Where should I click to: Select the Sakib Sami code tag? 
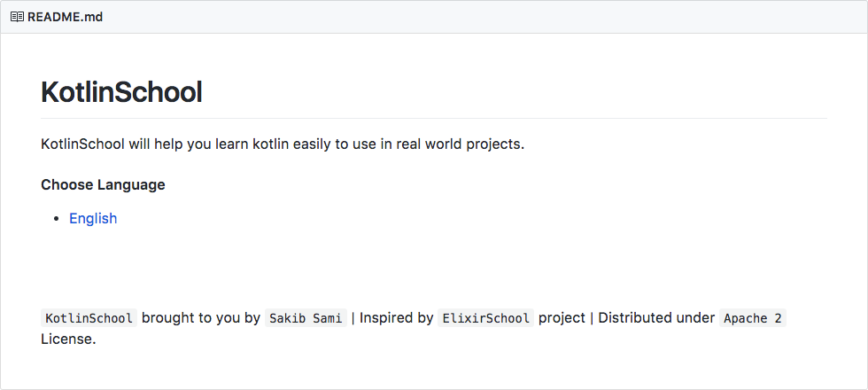(305, 318)
